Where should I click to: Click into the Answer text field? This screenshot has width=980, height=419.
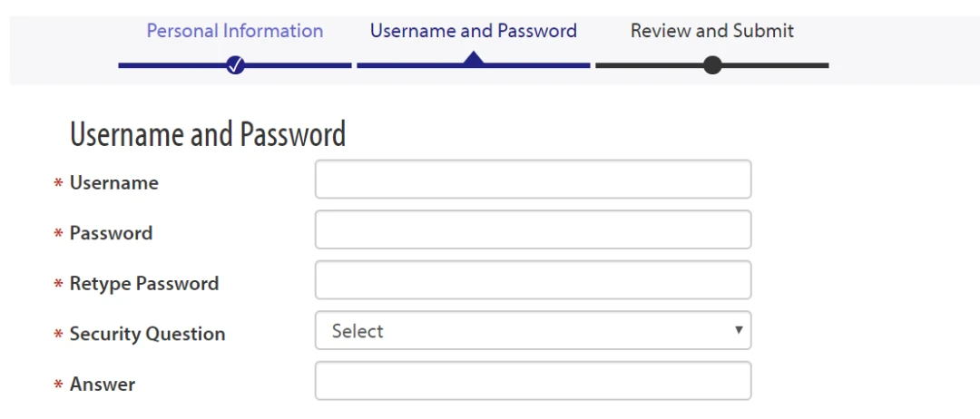(x=534, y=380)
